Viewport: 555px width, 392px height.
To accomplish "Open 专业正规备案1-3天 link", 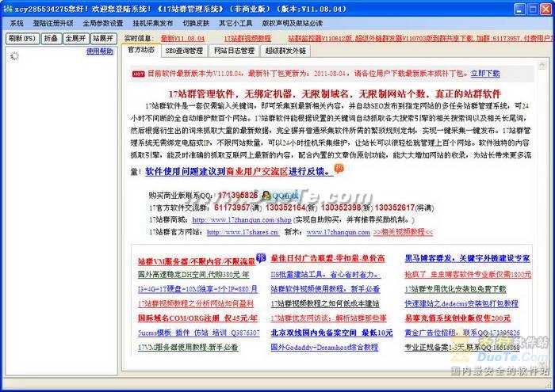I will click(x=462, y=348).
